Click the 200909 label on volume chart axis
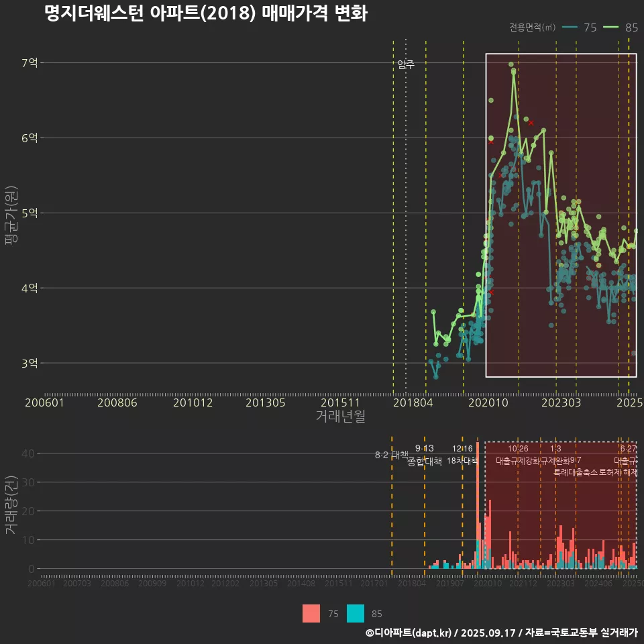This screenshot has width=644, height=644. pyautogui.click(x=152, y=583)
